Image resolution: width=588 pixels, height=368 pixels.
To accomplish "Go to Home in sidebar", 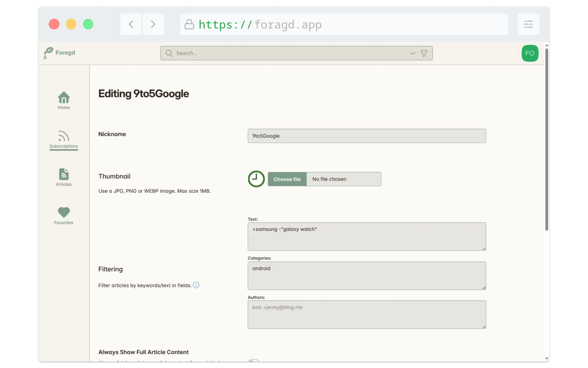I will (64, 101).
